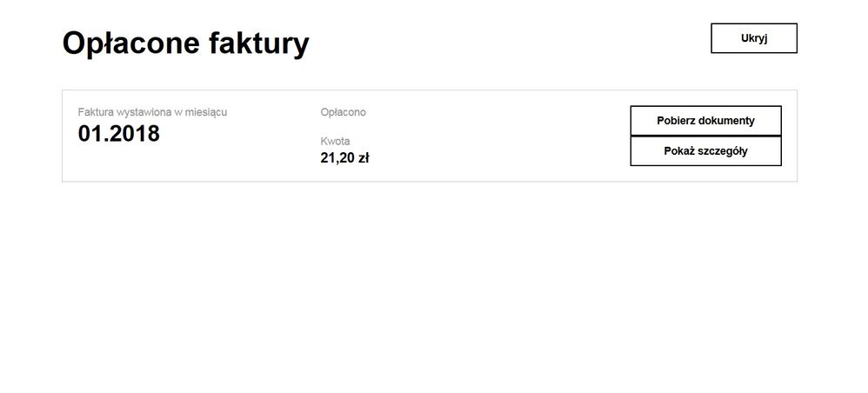
Task: Click the Opłacone faktury heading
Action: point(185,43)
